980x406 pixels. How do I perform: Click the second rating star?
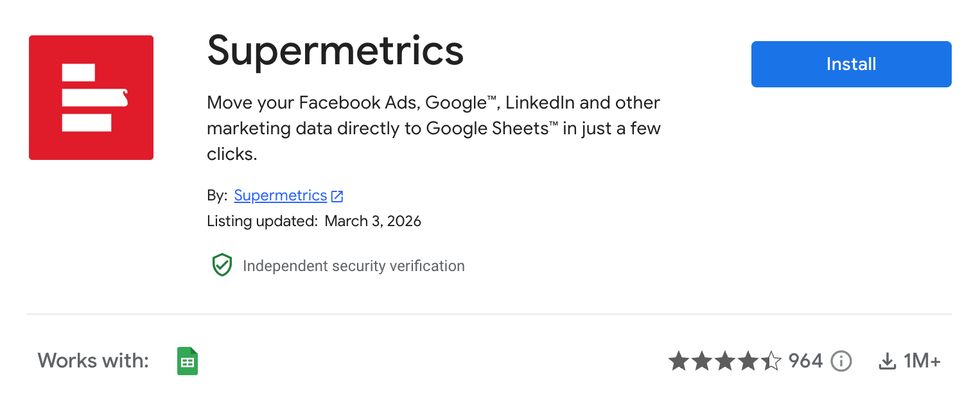point(702,362)
